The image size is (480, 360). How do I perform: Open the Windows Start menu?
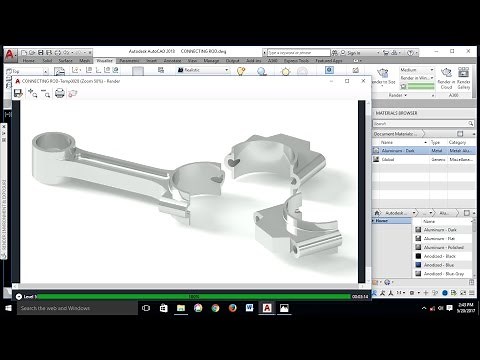point(8,308)
